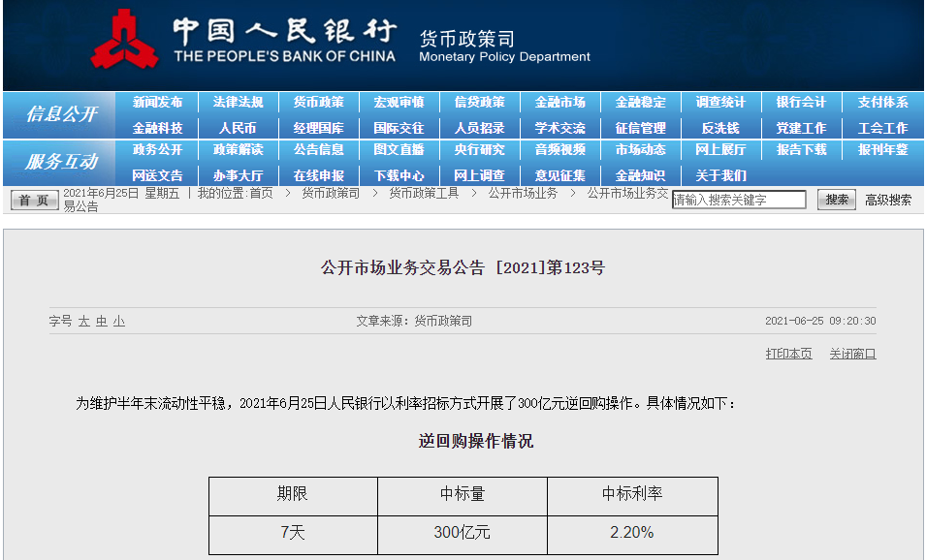Click the 2021-06-25 09:20:30 timestamp

pyautogui.click(x=820, y=321)
